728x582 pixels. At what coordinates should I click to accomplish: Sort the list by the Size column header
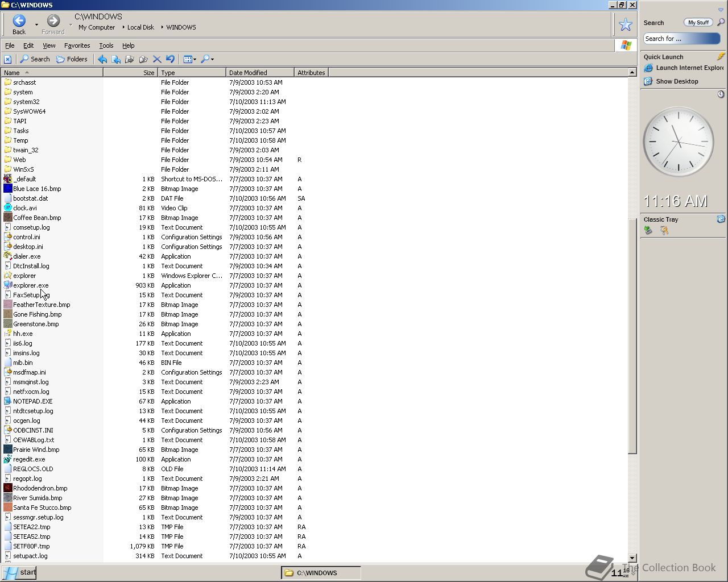(x=130, y=73)
